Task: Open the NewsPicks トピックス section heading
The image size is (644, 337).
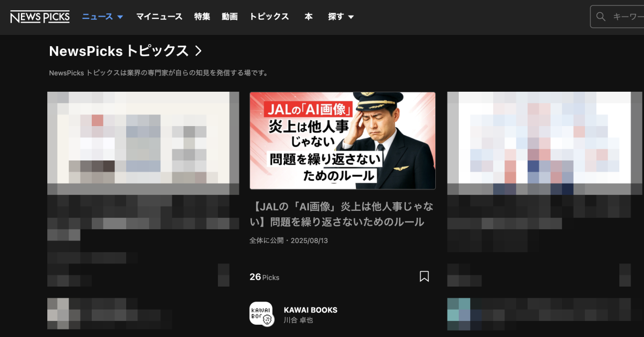Action: 119,51
